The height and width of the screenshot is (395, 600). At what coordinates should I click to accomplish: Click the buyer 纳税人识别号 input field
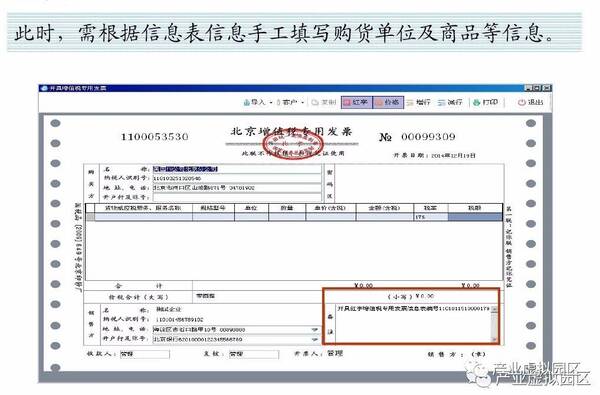(x=237, y=178)
